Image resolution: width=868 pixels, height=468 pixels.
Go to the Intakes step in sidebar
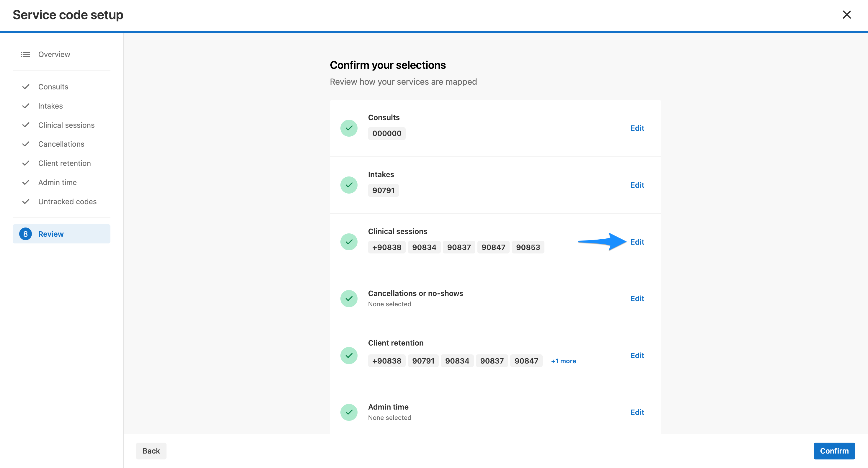[x=50, y=106]
